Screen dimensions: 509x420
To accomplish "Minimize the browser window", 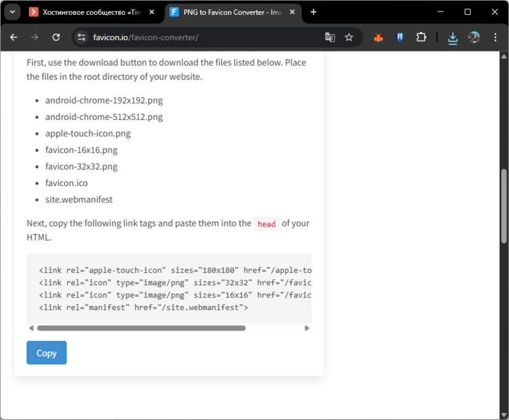I will 440,12.
